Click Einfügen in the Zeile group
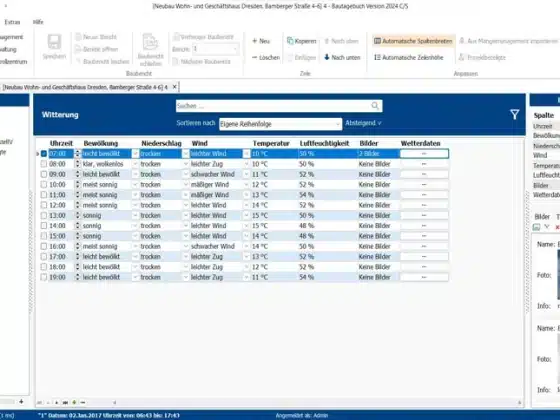Image resolution: width=560 pixels, height=420 pixels. tap(302, 58)
